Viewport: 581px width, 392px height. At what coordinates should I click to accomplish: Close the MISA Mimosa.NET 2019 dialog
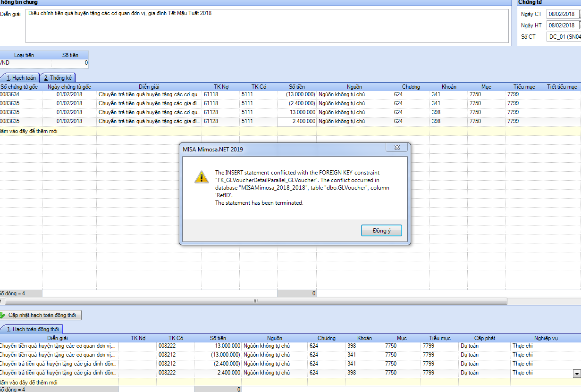pos(396,148)
